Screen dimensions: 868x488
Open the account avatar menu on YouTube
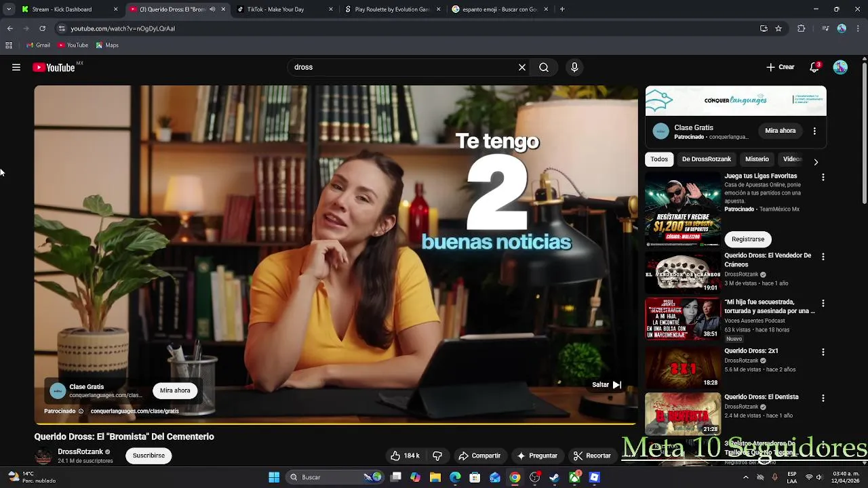pos(840,67)
